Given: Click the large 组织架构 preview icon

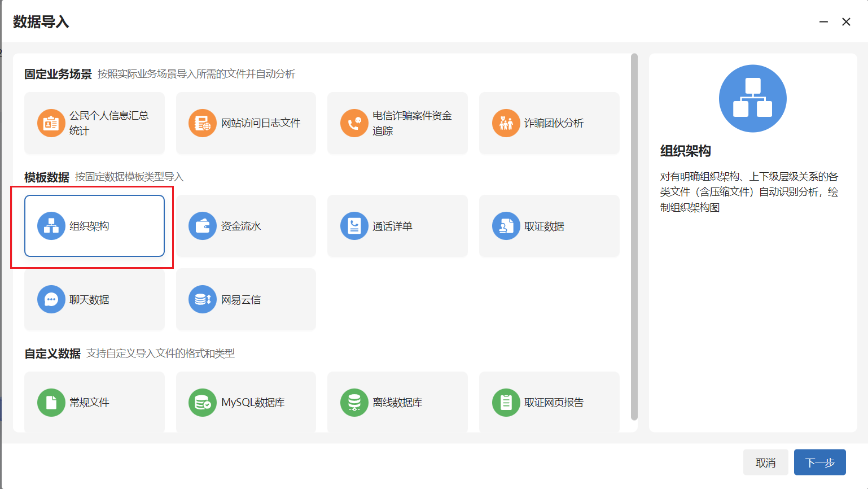Looking at the screenshot, I should click(x=752, y=99).
